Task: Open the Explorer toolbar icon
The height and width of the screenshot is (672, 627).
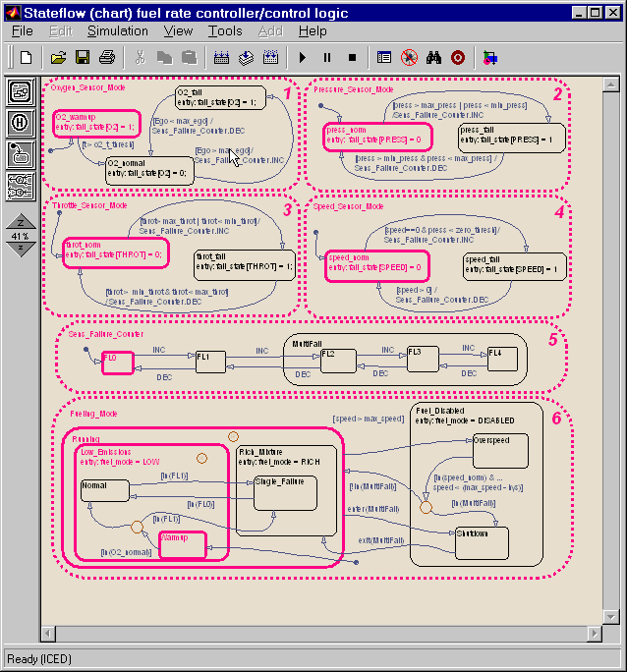Action: 384,57
